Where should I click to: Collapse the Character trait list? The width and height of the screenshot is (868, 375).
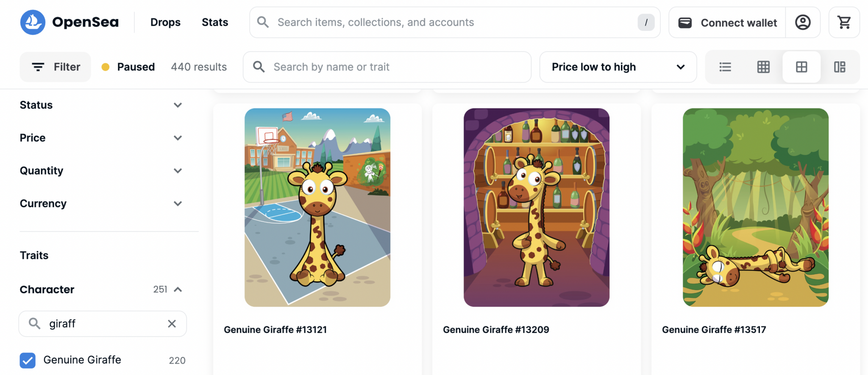pos(178,289)
